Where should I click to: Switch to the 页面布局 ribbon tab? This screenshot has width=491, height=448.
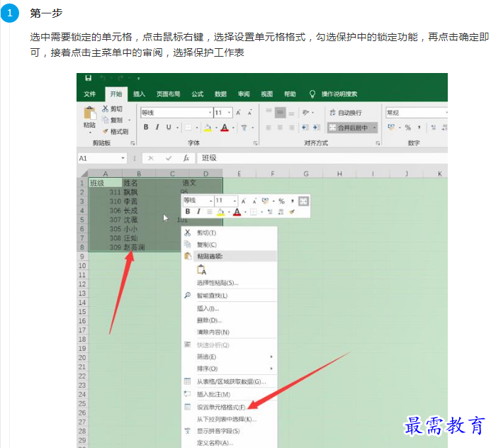point(168,94)
